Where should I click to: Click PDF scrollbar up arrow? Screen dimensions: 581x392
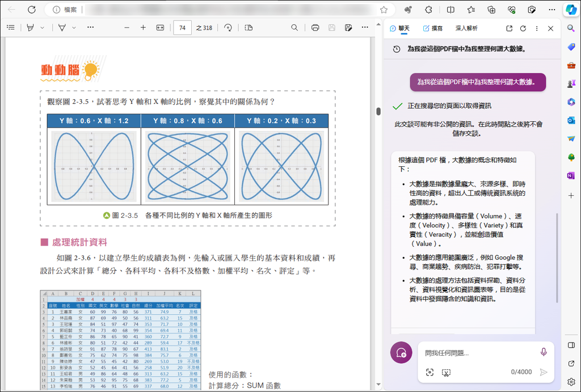(378, 24)
